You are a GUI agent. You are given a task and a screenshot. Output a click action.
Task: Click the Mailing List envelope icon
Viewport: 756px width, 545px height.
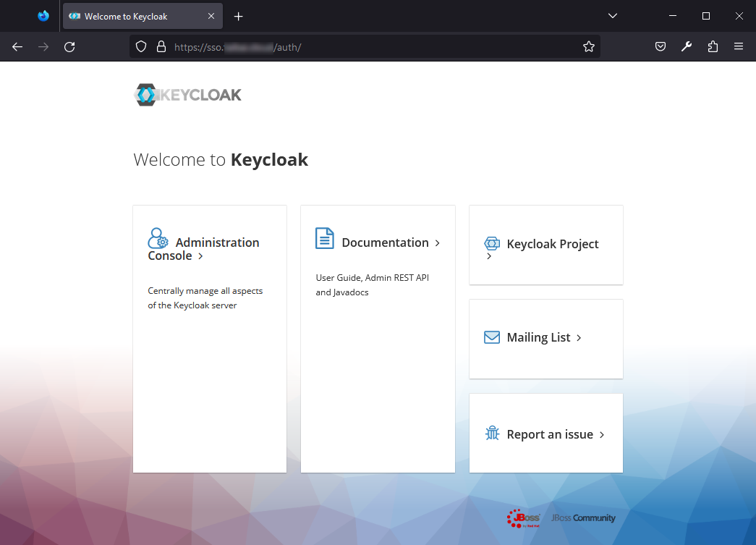[492, 337]
